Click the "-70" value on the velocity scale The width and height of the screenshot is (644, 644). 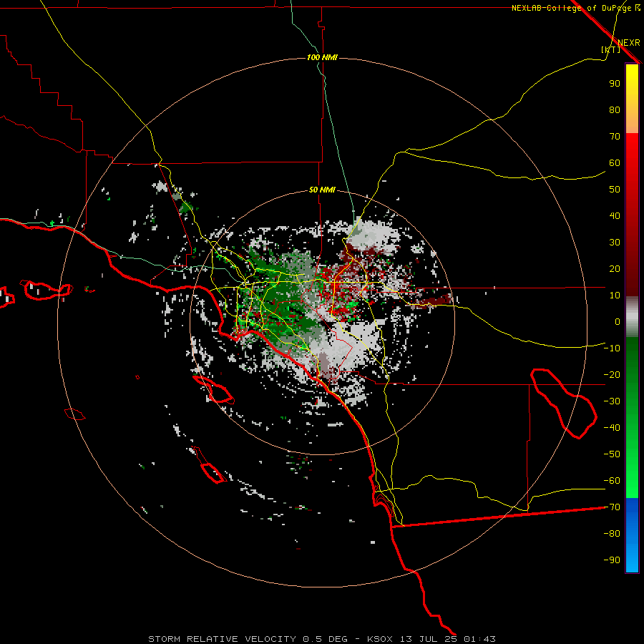(612, 507)
